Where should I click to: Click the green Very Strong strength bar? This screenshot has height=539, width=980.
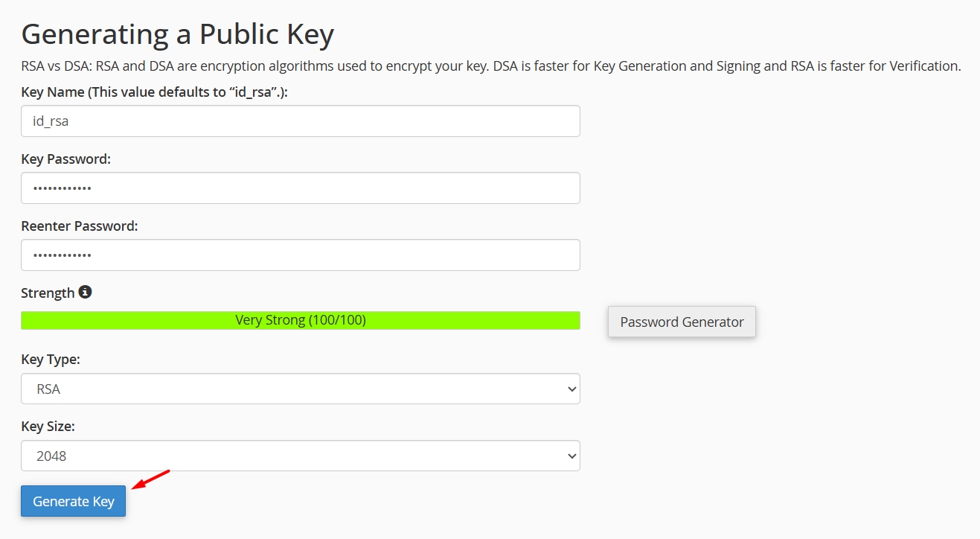(300, 320)
